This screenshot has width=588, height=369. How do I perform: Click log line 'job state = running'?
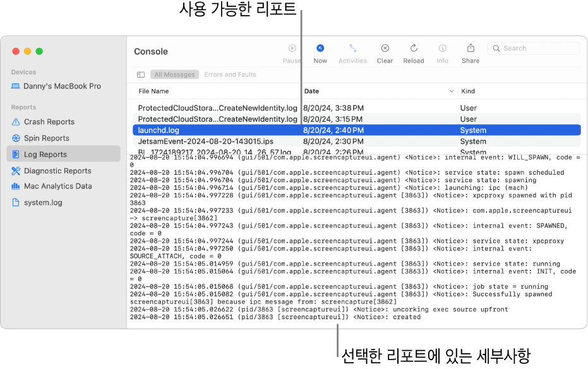[339, 286]
